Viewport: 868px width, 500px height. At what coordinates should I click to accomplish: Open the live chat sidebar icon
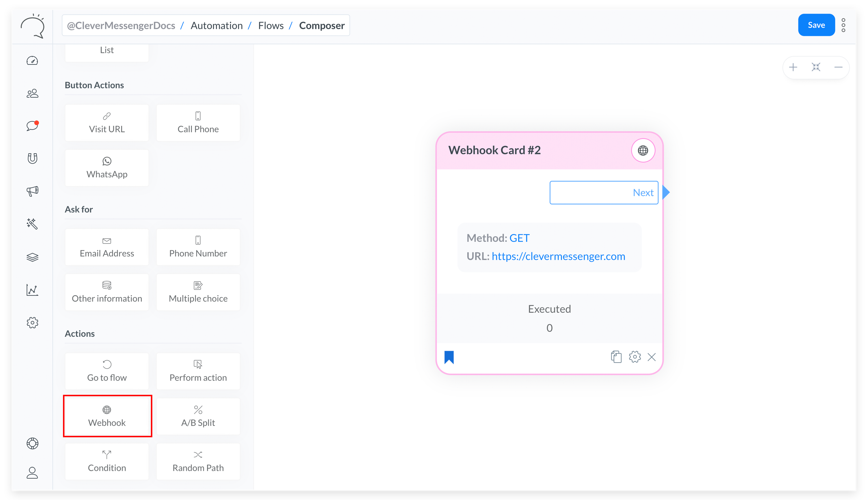pos(32,126)
